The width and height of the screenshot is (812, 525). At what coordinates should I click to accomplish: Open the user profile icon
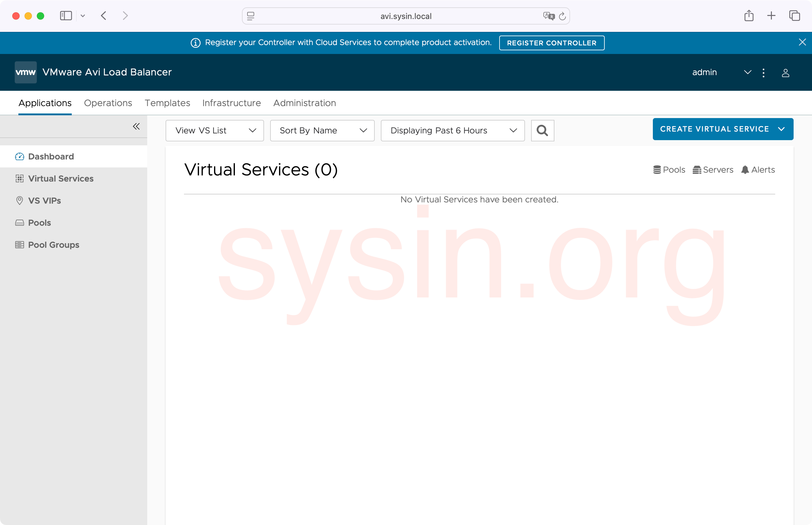785,73
